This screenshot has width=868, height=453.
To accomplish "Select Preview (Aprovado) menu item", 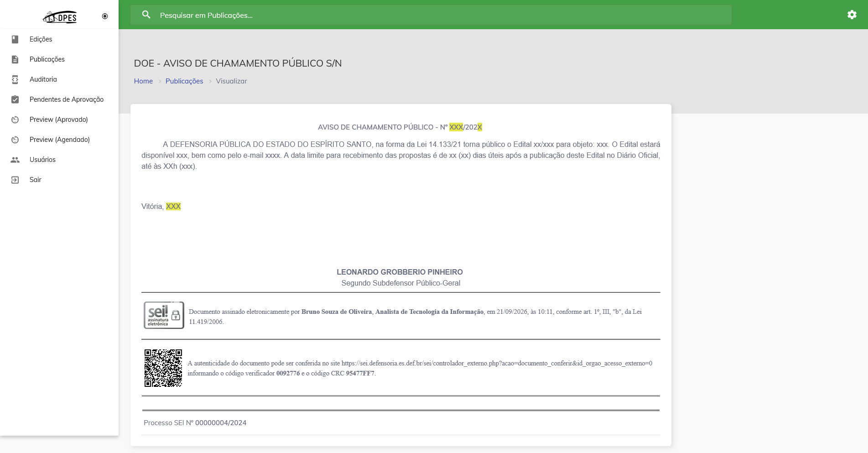I will 59,120.
